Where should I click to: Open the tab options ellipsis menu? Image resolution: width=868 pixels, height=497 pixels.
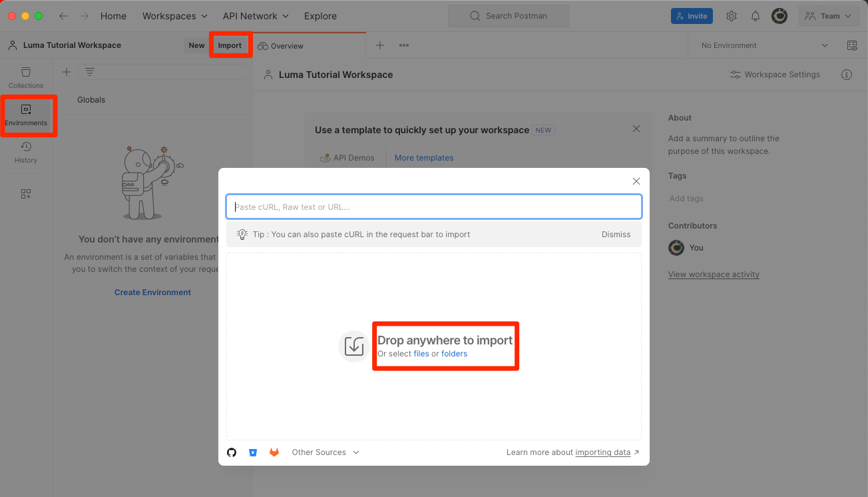(404, 45)
